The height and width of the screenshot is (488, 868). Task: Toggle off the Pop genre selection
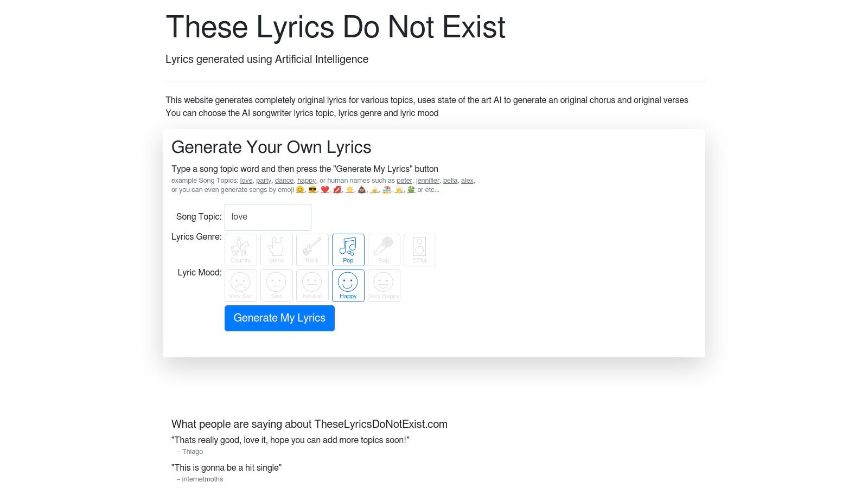pos(348,249)
